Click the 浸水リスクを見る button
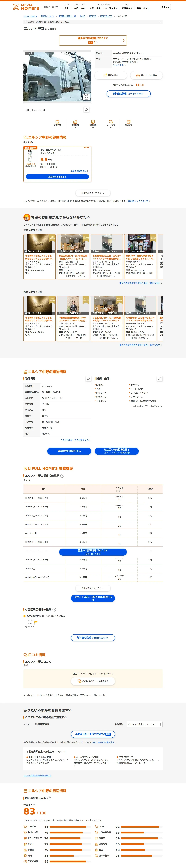This screenshot has height=868, width=186. [x=146, y=76]
